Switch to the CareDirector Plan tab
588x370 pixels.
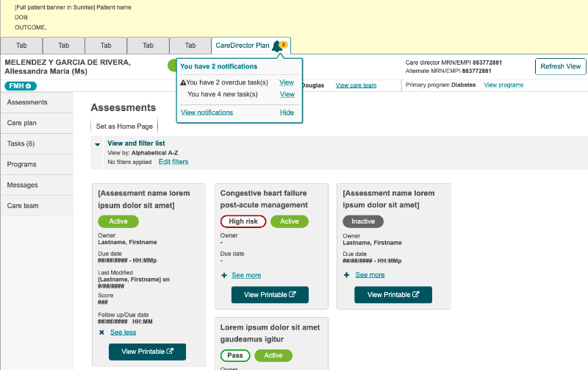[243, 46]
